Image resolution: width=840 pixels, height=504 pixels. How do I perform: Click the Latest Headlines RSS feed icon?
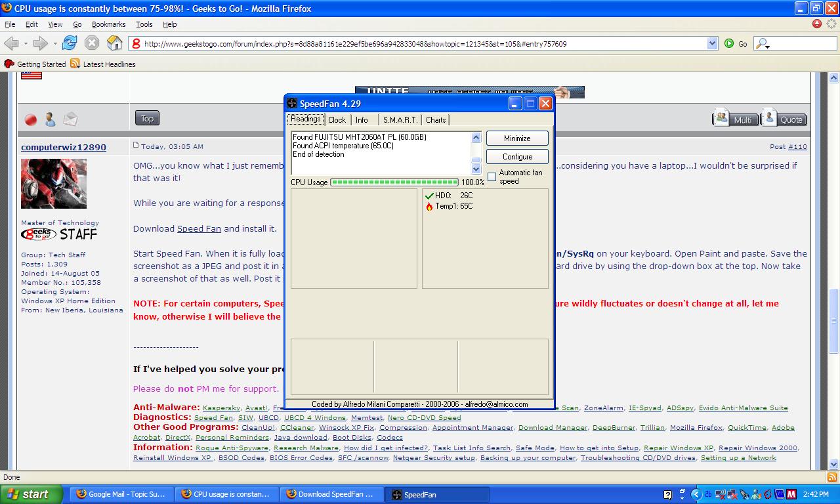tap(75, 64)
